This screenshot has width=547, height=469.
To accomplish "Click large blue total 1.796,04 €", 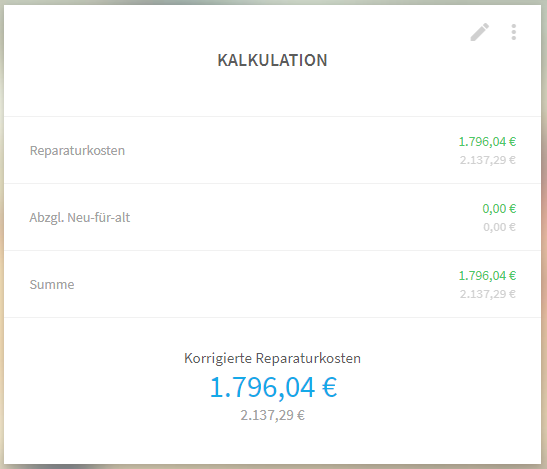I will click(x=274, y=387).
